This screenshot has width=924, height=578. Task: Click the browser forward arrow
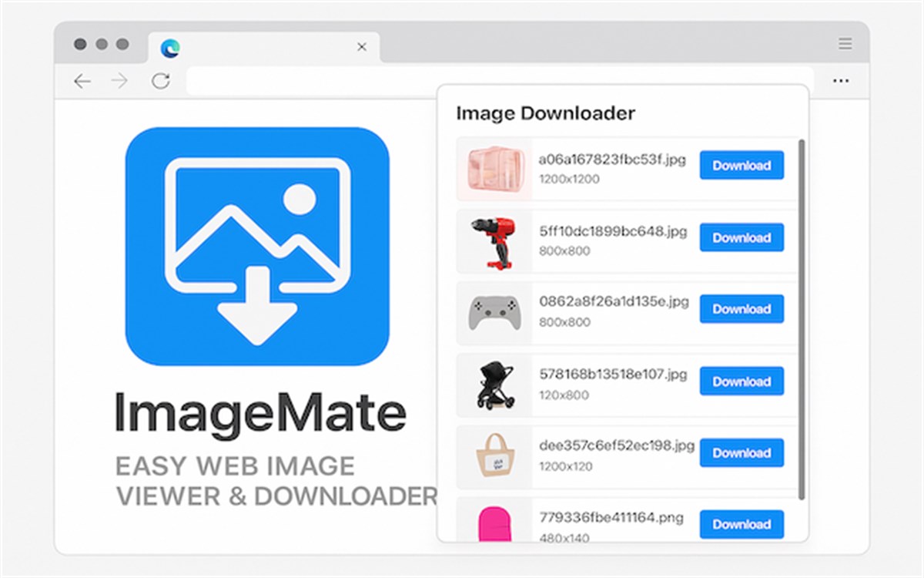(x=119, y=81)
